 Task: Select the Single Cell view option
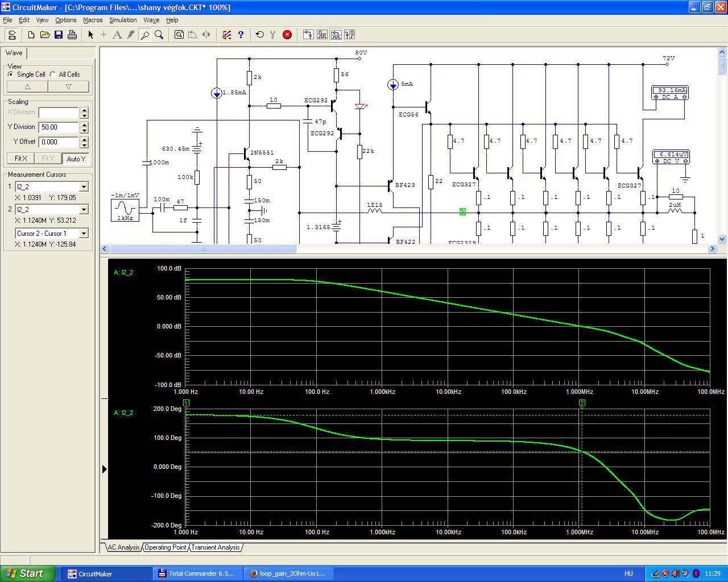pos(11,74)
